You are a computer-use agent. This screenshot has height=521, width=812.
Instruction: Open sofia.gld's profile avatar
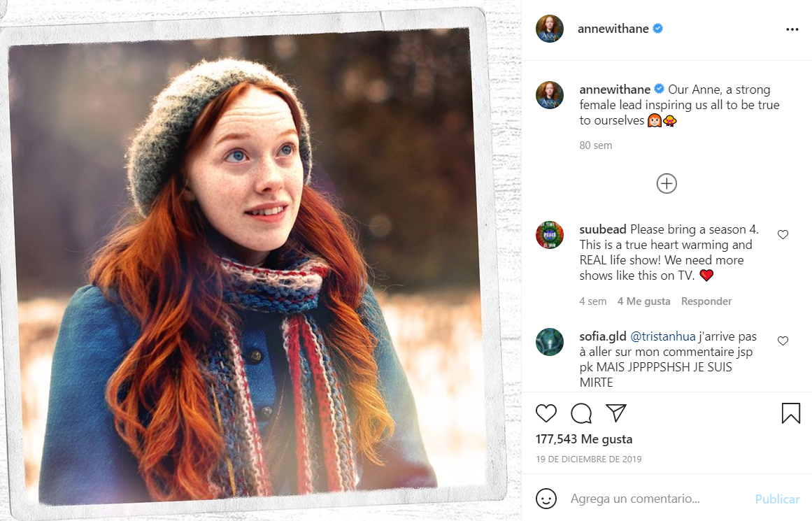(550, 342)
